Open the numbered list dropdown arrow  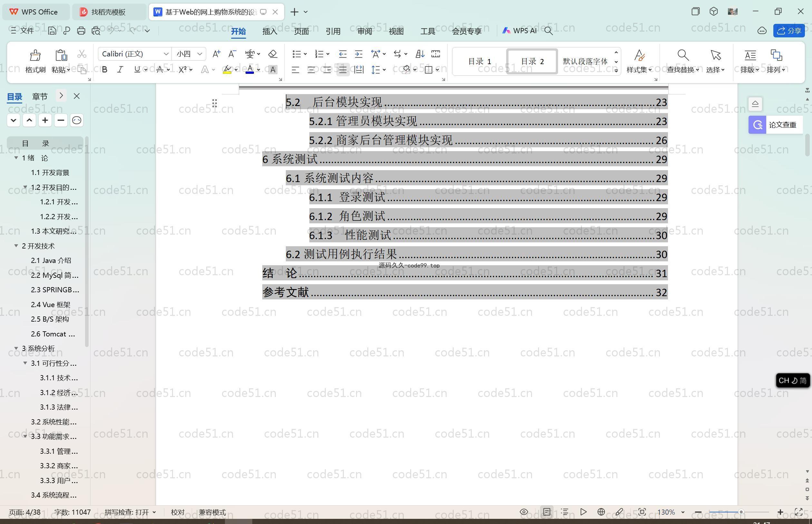[328, 54]
